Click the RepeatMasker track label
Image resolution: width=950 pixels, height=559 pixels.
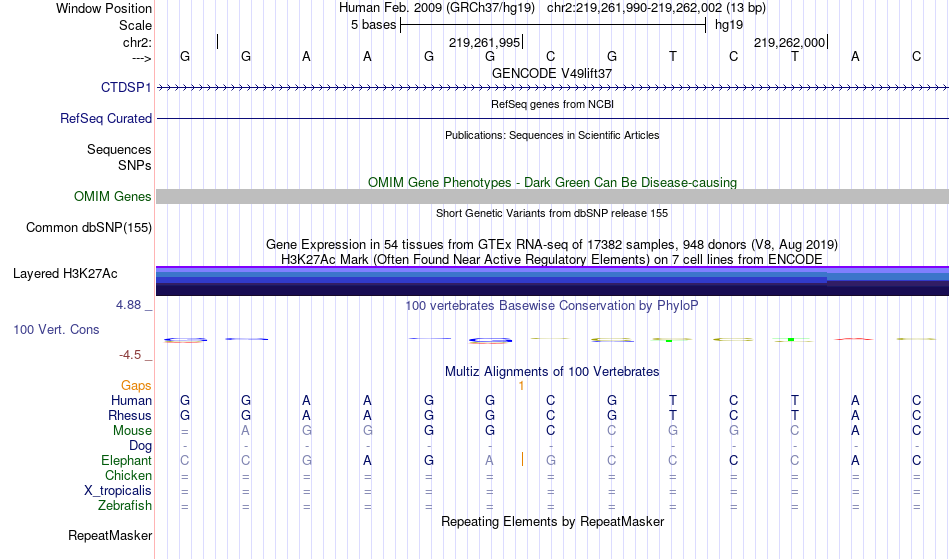pyautogui.click(x=110, y=535)
